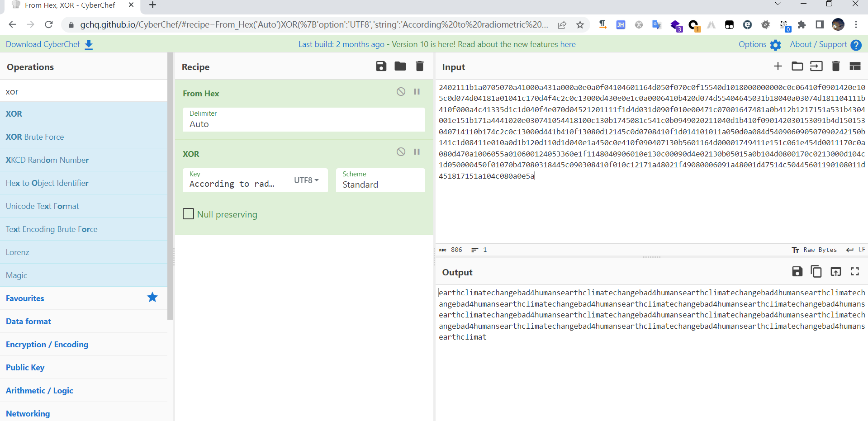
Task: Reset the input pane layout
Action: (855, 66)
